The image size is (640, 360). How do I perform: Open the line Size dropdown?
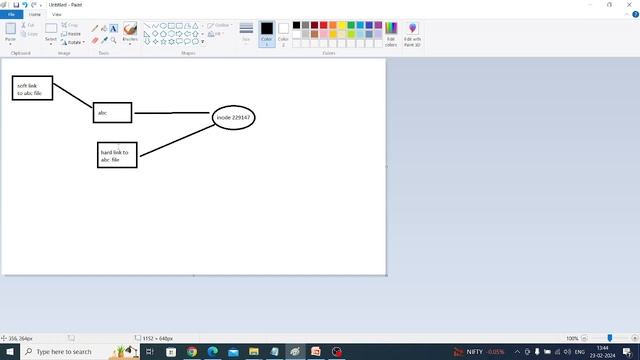coord(246,34)
